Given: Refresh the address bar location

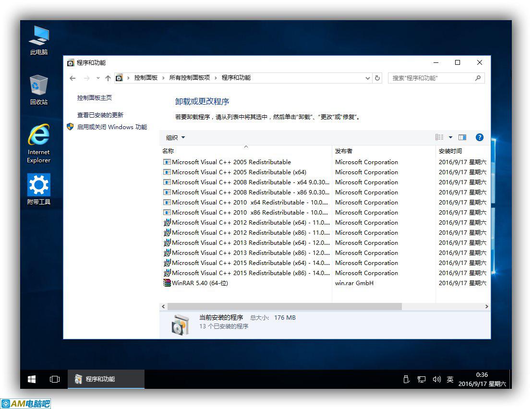Looking at the screenshot, I should tap(377, 78).
